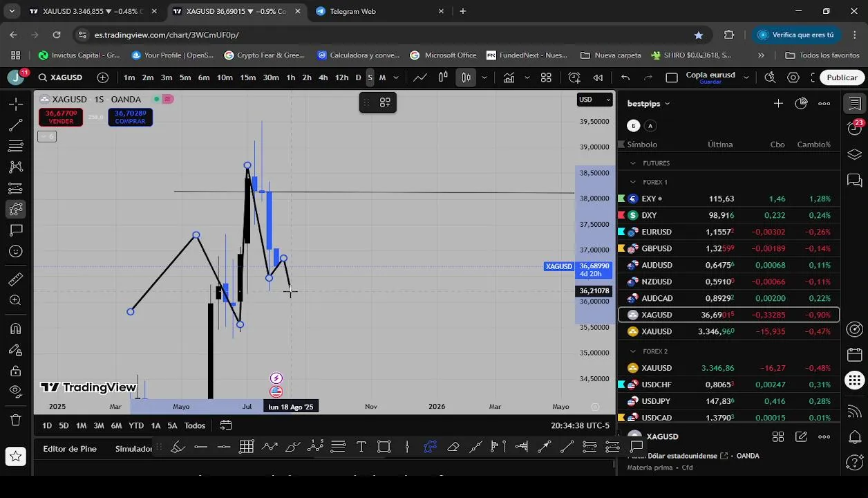868x498 pixels.
Task: Select the hollow candles chart style icon
Action: (443, 77)
